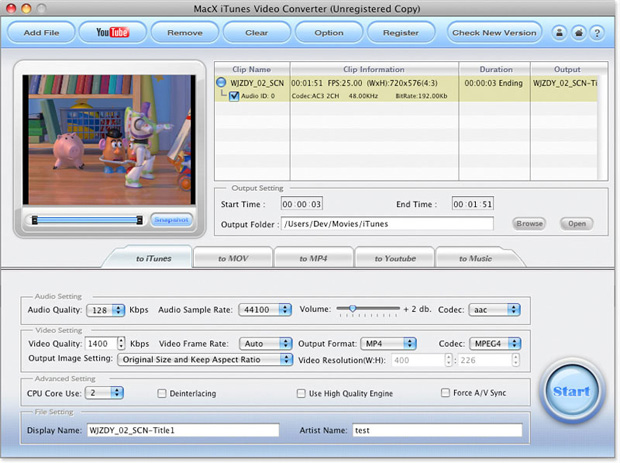Toggle Audio ID: 0 checkbox

click(x=234, y=96)
